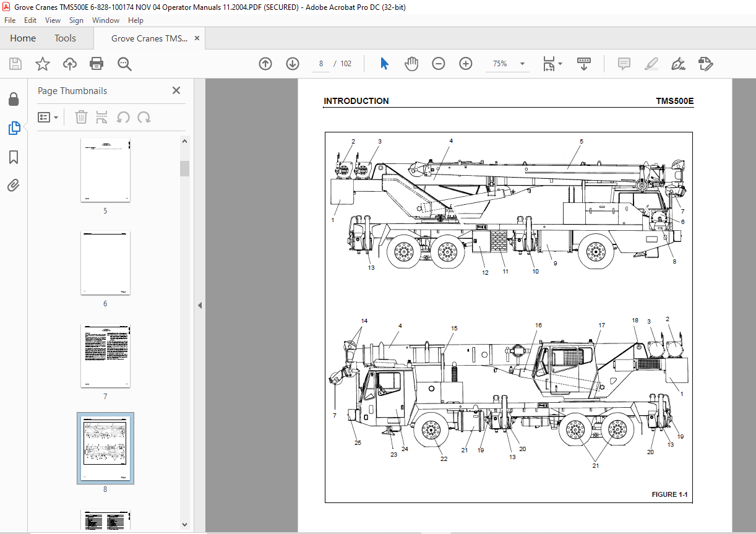Click the thumbnail panel scrollbar thumb
Screen dimensions: 756x534
184,168
